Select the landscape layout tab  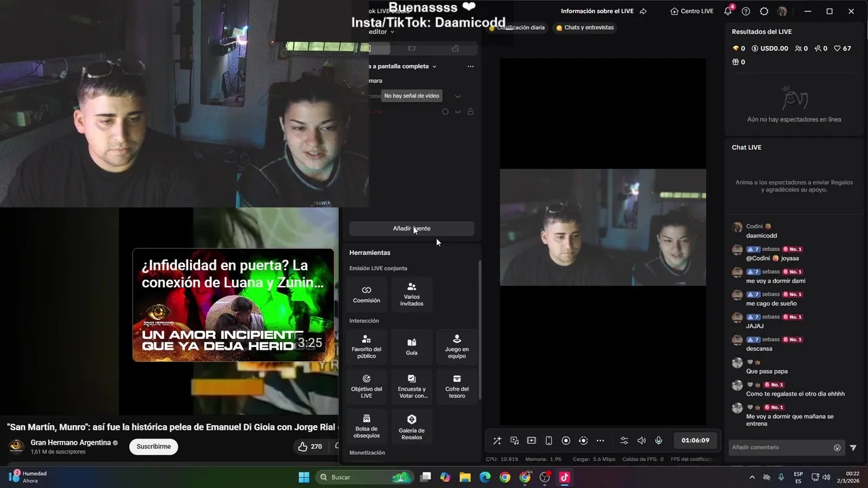412,49
